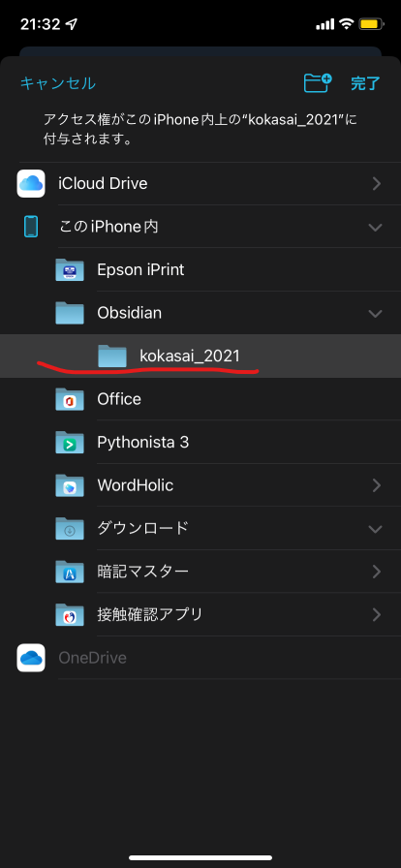Expand iCloud Drive with its chevron

tap(377, 184)
